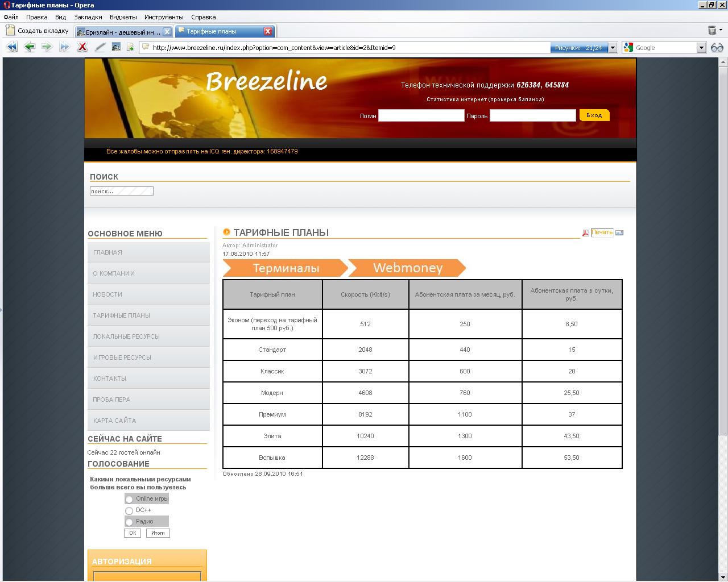Click the email envelope icon of the article
Viewport: 728px width, 582px height.
(619, 232)
